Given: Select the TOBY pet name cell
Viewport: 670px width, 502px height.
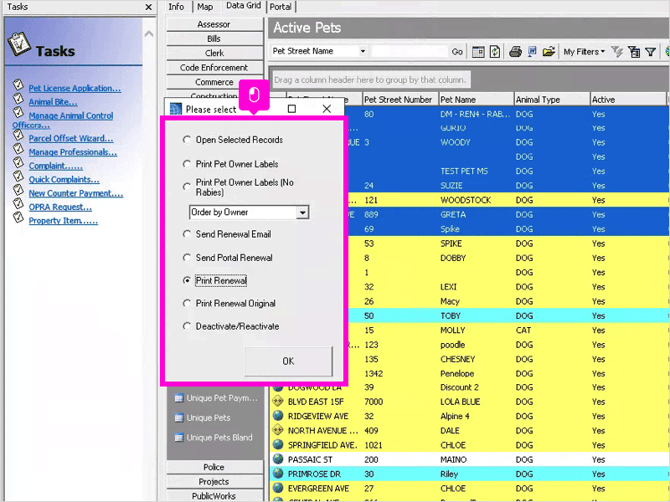Looking at the screenshot, I should (x=476, y=316).
